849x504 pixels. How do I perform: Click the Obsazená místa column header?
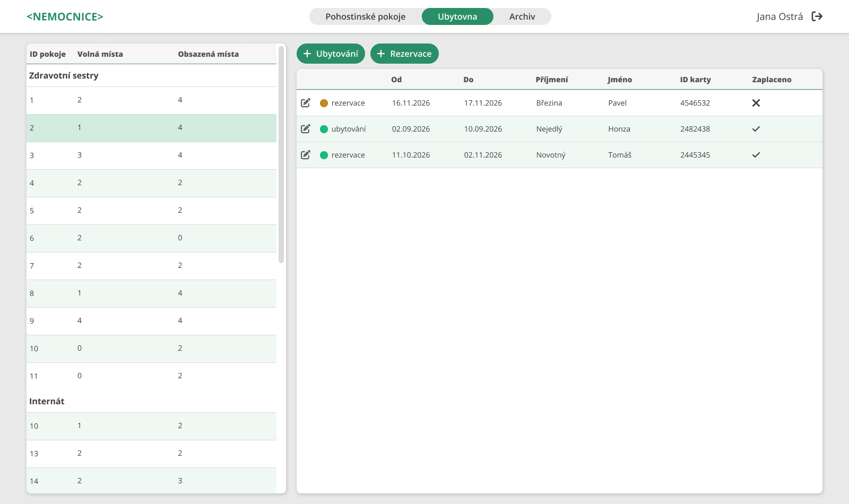coord(209,54)
